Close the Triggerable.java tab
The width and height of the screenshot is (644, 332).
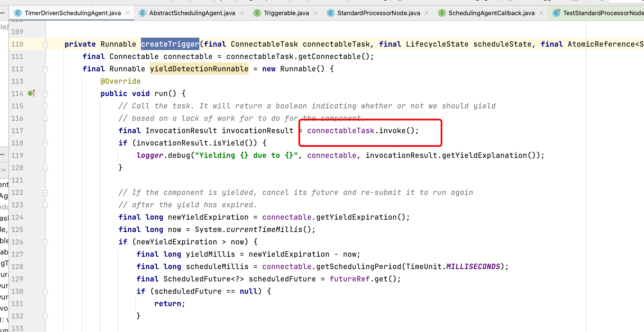(316, 13)
